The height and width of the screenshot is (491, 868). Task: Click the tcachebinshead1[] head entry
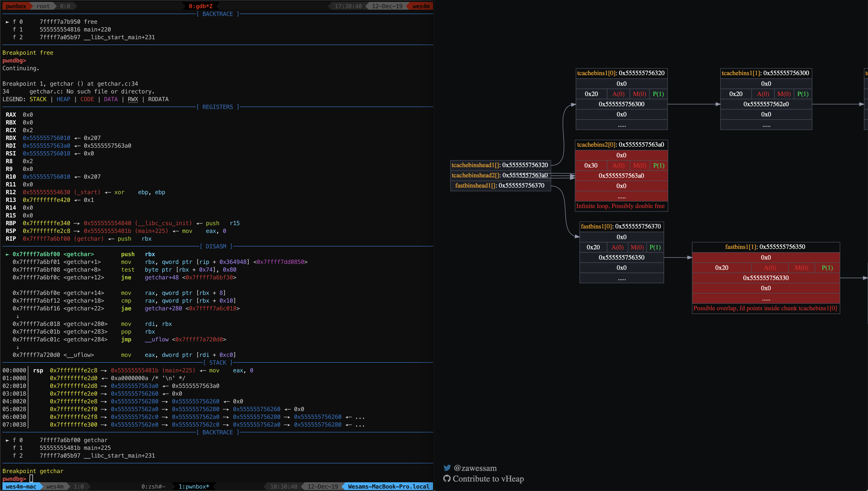coord(500,165)
